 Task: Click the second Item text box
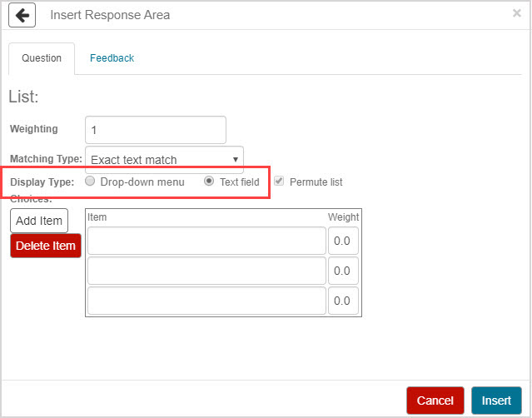tap(206, 271)
